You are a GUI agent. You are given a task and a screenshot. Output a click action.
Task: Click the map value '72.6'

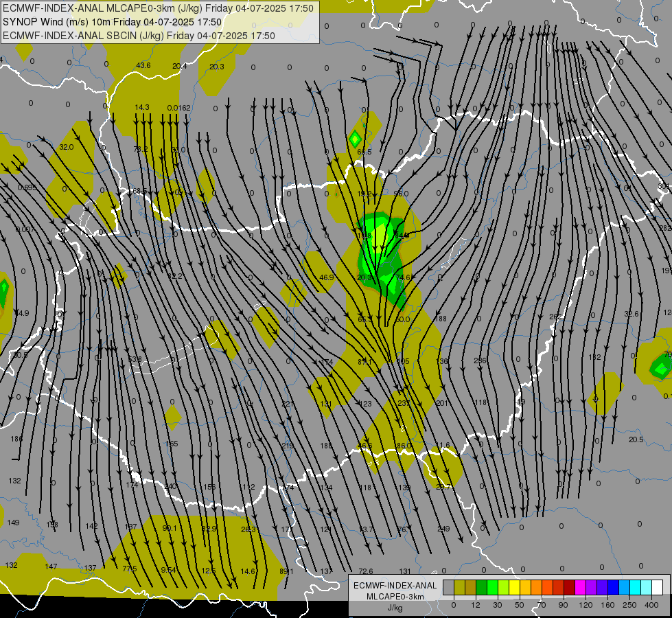tap(366, 571)
